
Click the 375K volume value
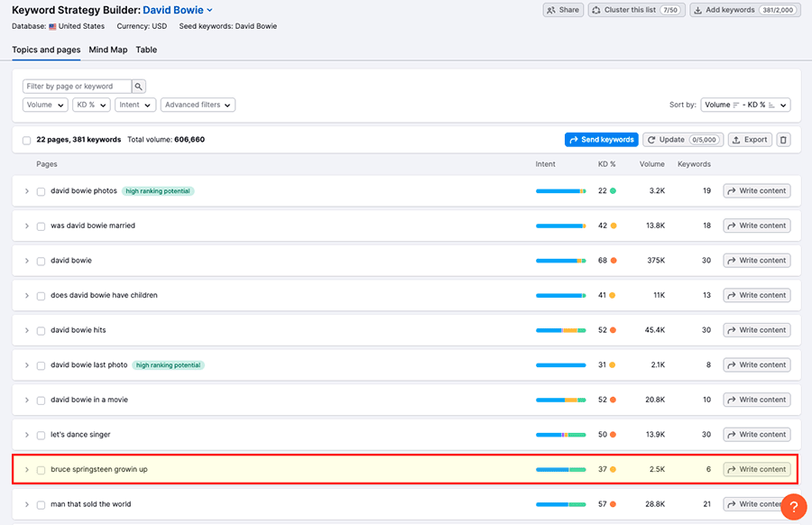tap(656, 261)
